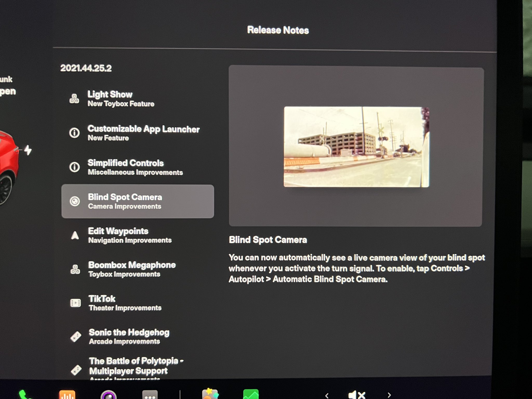
Task: Click the blind spot camera preview image
Action: [x=356, y=147]
